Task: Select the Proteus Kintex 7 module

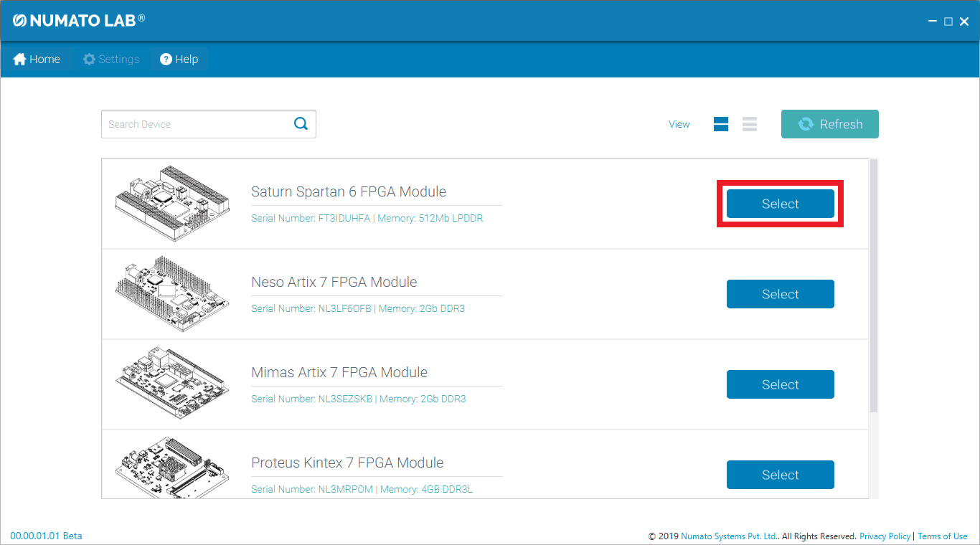Action: (780, 475)
